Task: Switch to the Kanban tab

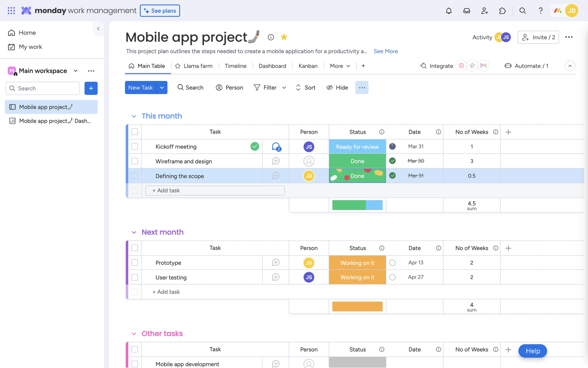Action: [308, 66]
